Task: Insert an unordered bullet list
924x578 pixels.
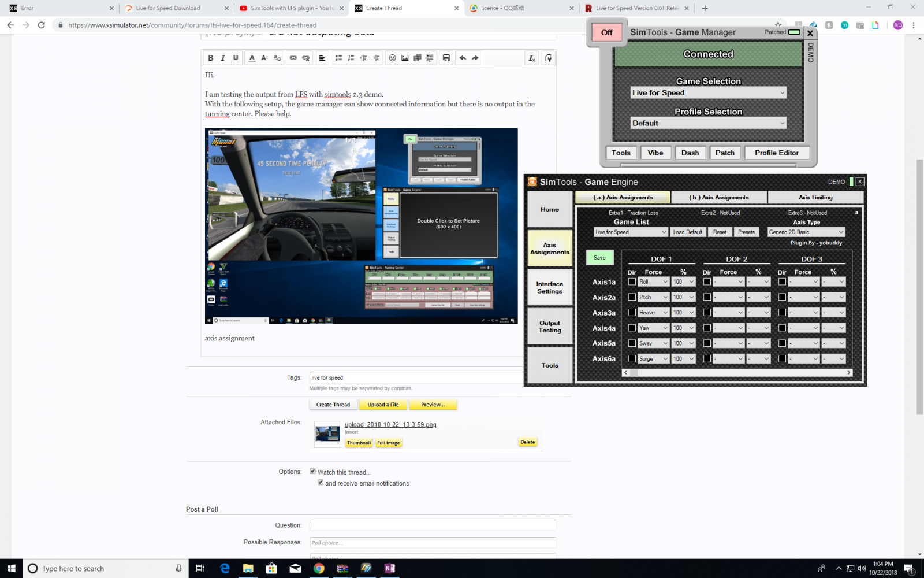Action: [x=338, y=58]
